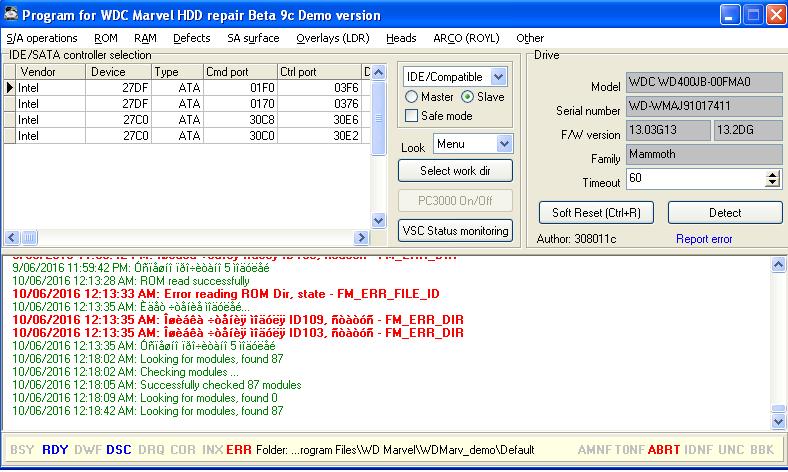Click the controller list vertical scrollbar thumb
The width and height of the screenshot is (788, 472).
tap(378, 119)
